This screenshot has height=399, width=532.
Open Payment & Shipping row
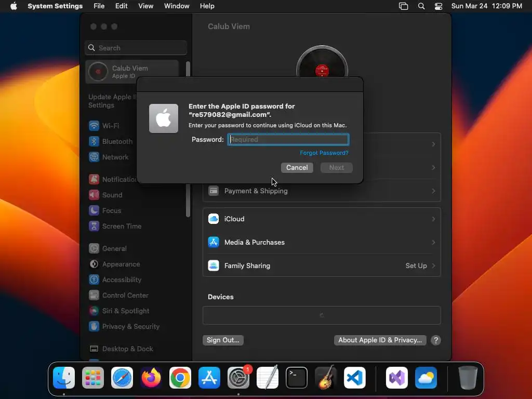(322, 191)
